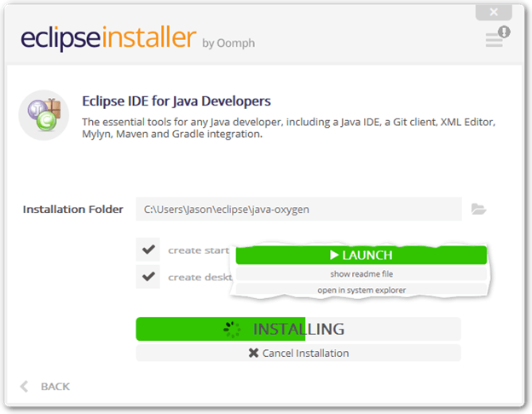Close the Eclipse Installer window

tap(494, 12)
